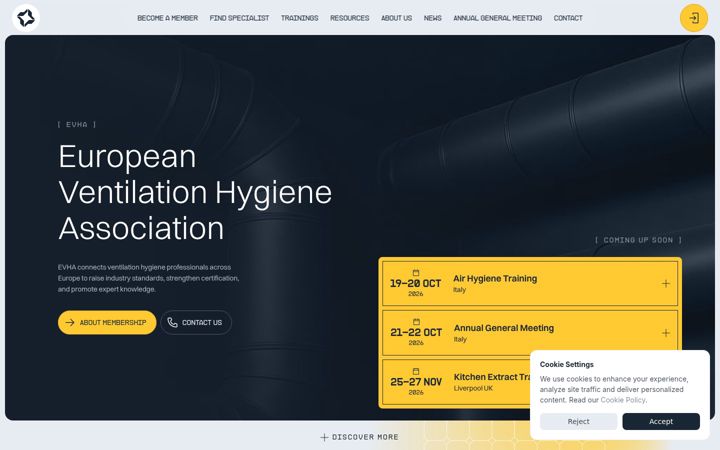The image size is (720, 450).
Task: Select Kitchen Extract event title
Action: coord(492,377)
